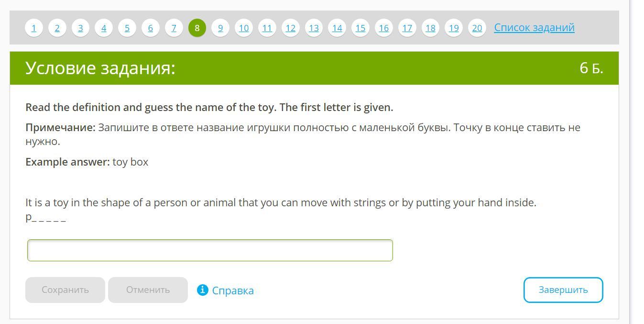Navigate to task number 9
This screenshot has height=324, width=644.
pyautogui.click(x=220, y=28)
